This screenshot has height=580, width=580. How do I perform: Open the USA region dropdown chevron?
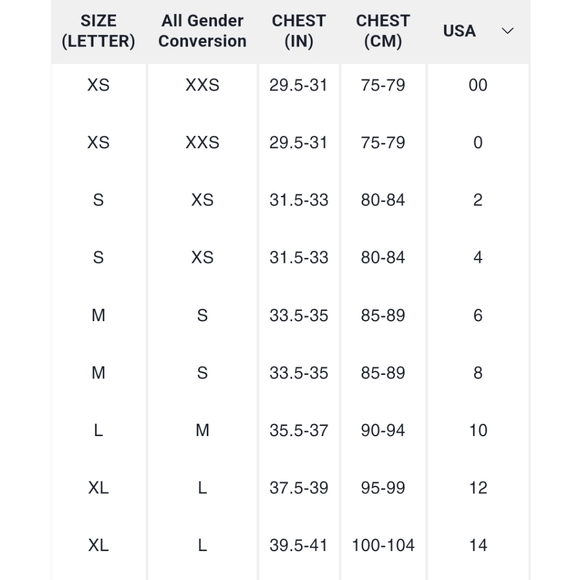coord(507,31)
